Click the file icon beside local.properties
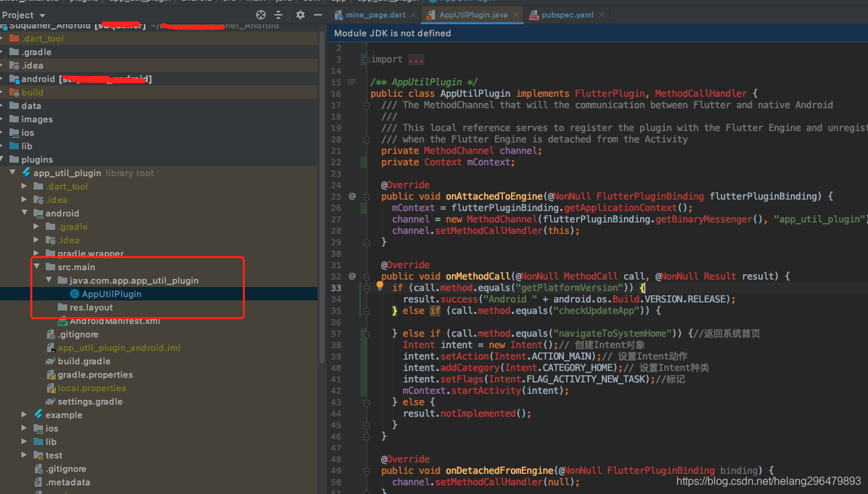The image size is (868, 494). coord(50,388)
